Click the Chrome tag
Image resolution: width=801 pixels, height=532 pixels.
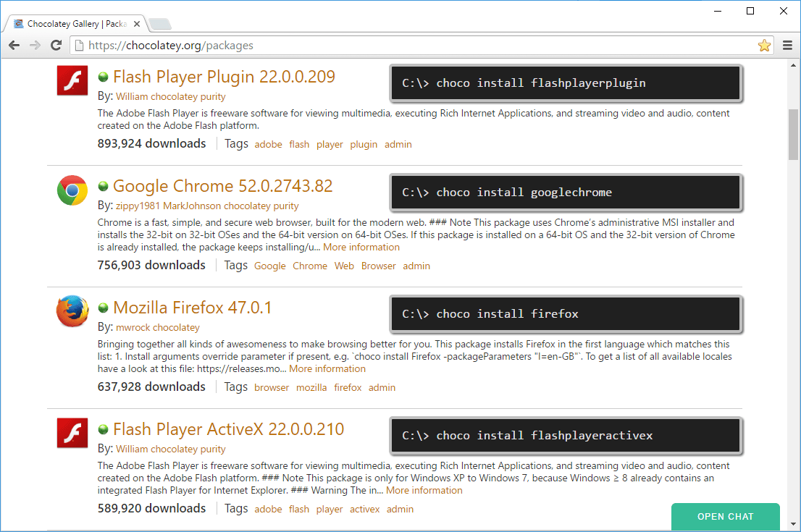tap(309, 266)
